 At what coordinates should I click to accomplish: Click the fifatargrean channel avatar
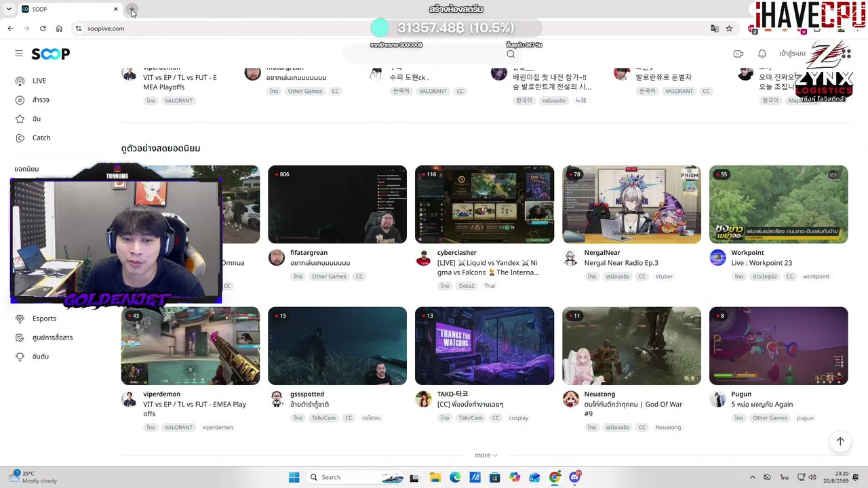[276, 258]
